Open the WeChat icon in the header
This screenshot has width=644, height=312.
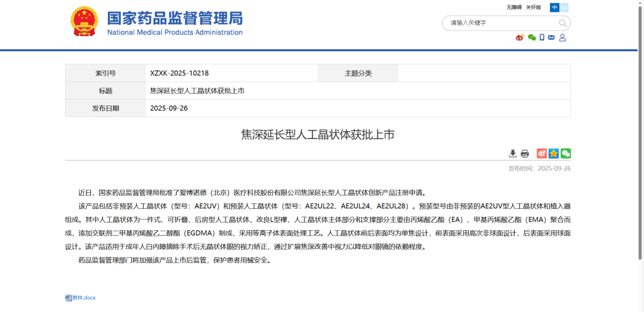(x=532, y=38)
